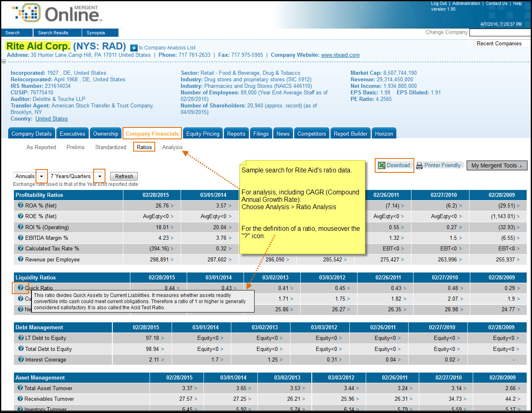Click the Refresh button
The image size is (532, 413).
pos(124,176)
